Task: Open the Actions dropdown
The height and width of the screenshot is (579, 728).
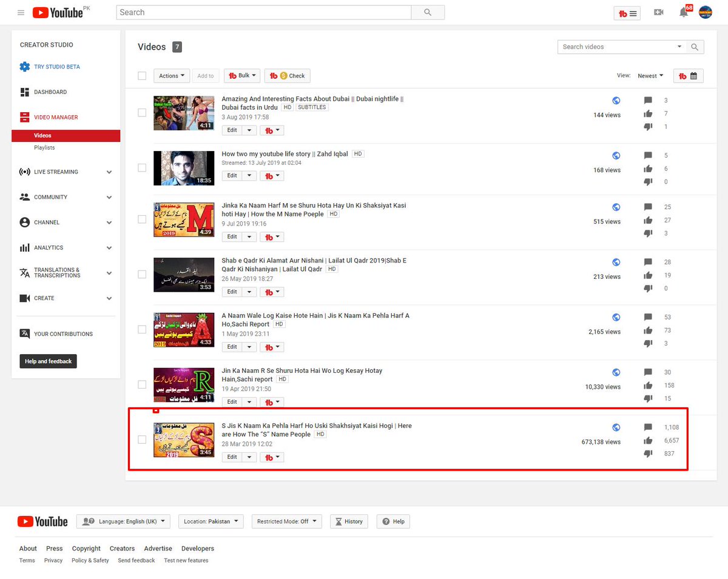Action: (x=172, y=76)
